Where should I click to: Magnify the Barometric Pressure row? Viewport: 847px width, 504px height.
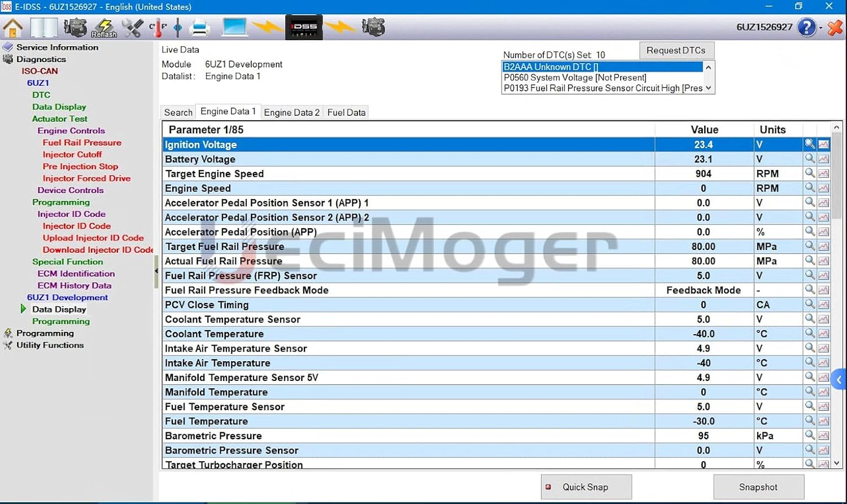[x=810, y=435]
